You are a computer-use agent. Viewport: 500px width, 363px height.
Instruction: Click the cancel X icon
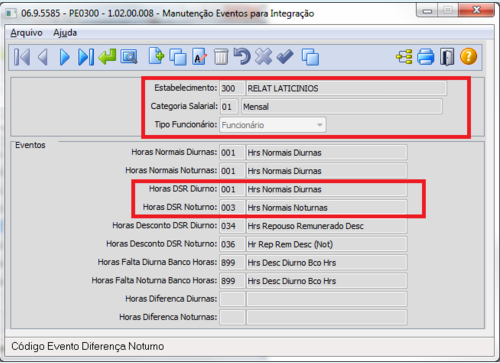[263, 56]
